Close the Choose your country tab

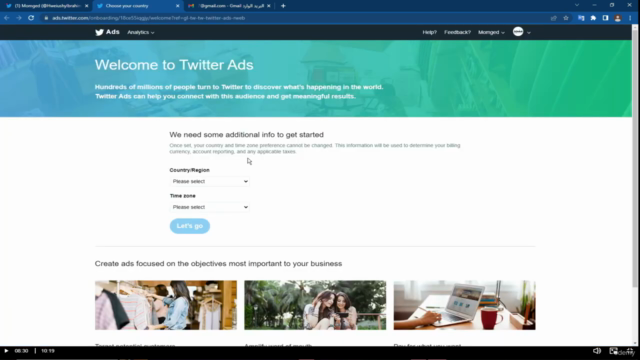[x=178, y=6]
